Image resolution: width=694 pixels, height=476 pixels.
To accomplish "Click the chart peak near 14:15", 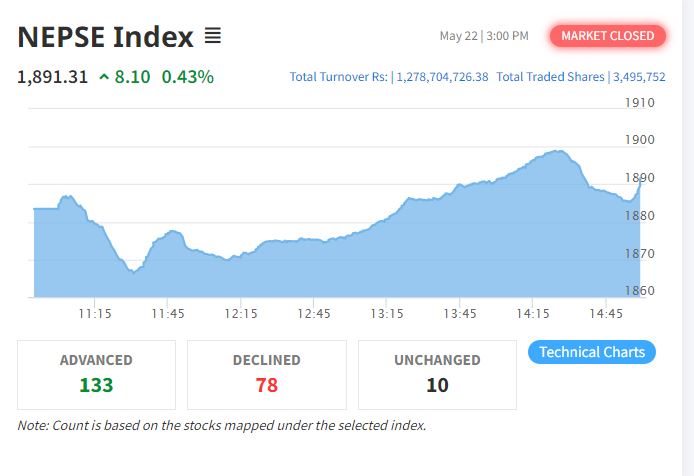I will (x=558, y=151).
